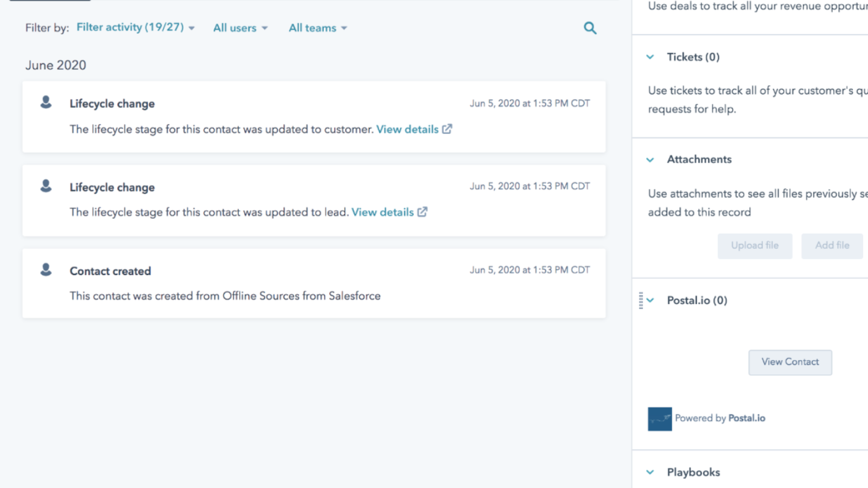Click the contact avatar icon on Contact created entry
This screenshot has width=868, height=488.
pyautogui.click(x=46, y=270)
